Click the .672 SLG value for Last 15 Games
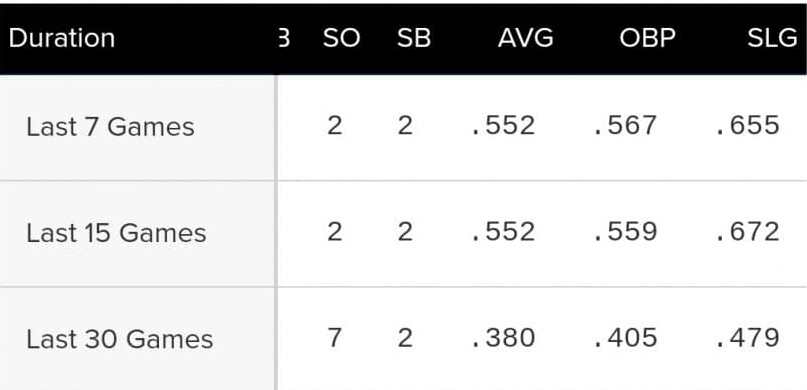Viewport: 807px width, 390px height. (748, 232)
